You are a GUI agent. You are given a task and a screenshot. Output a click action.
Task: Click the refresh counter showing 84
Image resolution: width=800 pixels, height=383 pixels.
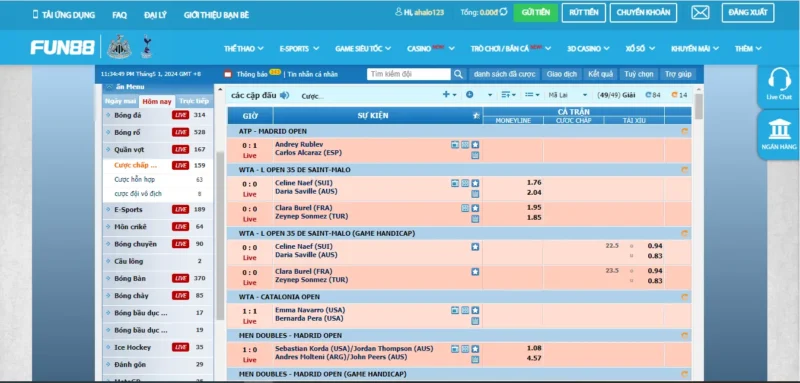(653, 95)
